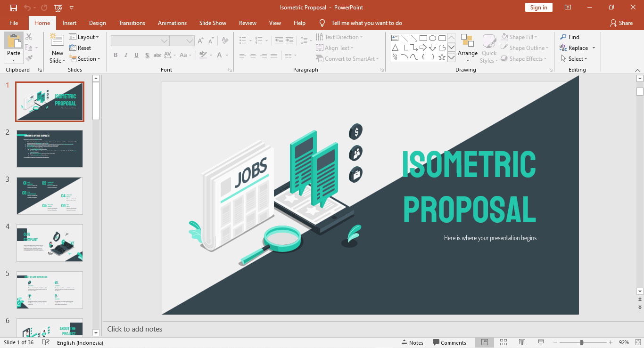Zoom in with the plus button
The width and height of the screenshot is (644, 348).
coord(611,342)
